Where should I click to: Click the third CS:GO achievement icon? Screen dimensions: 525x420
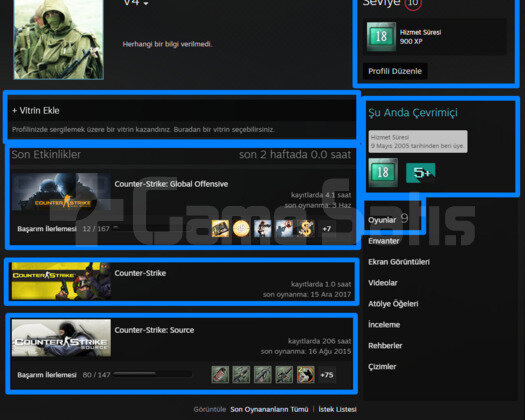click(x=263, y=229)
